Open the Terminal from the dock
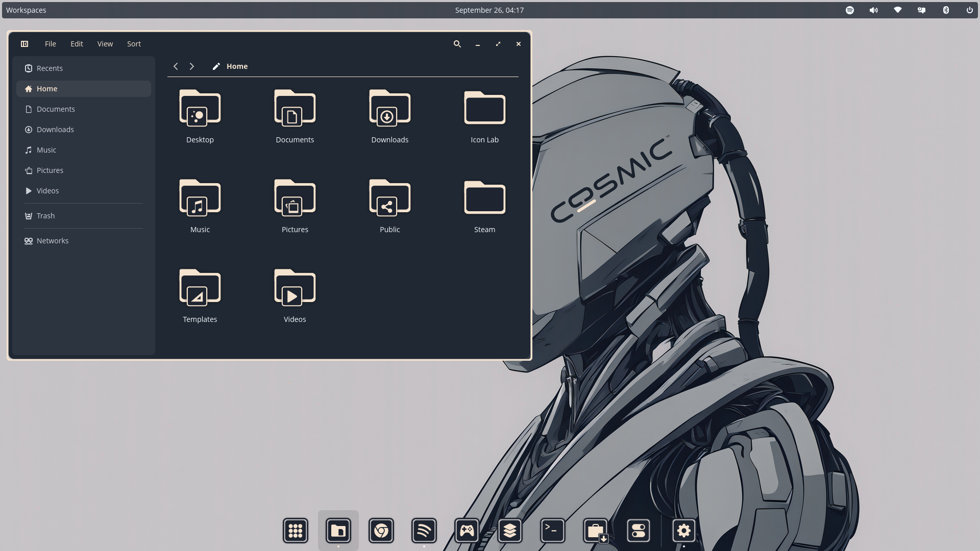 coord(552,531)
